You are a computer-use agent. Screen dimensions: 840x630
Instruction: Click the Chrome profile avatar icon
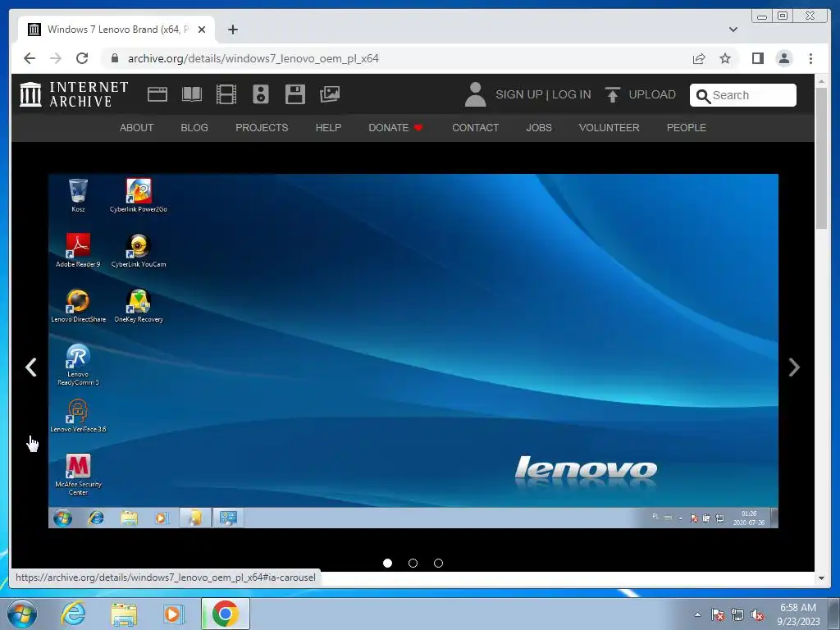coord(783,58)
